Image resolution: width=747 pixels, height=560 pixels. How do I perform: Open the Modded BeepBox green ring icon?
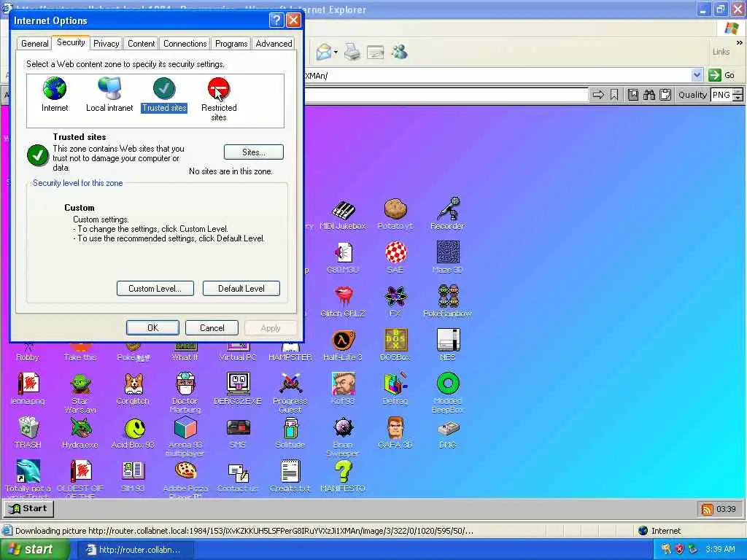pyautogui.click(x=448, y=384)
